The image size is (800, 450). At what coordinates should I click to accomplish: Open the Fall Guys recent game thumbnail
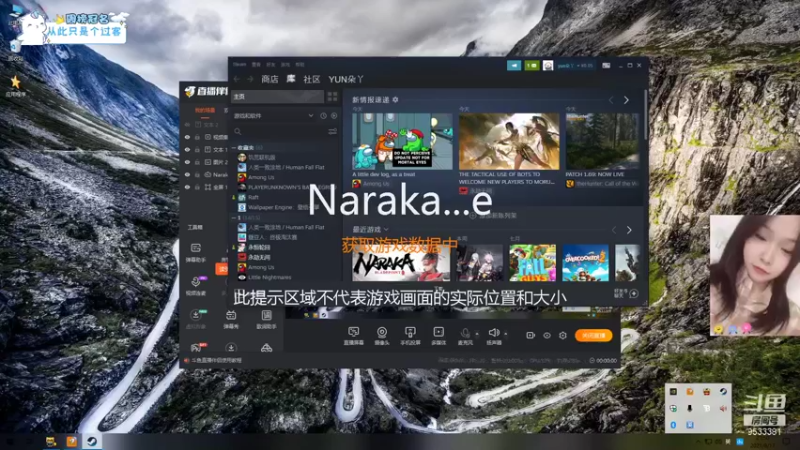532,263
